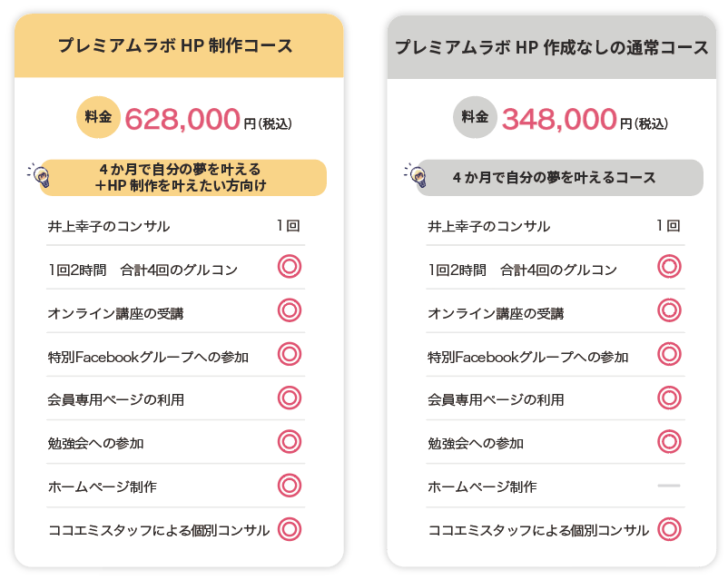Screen dimensions: 728x580
Task: Select the プレミアムラボ HP 制作コース header
Action: 179,46
